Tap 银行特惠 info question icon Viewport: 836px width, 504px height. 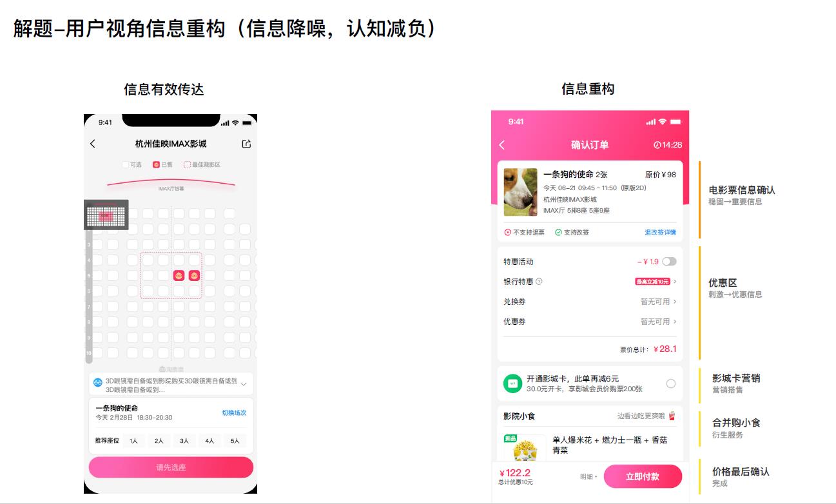tap(539, 282)
